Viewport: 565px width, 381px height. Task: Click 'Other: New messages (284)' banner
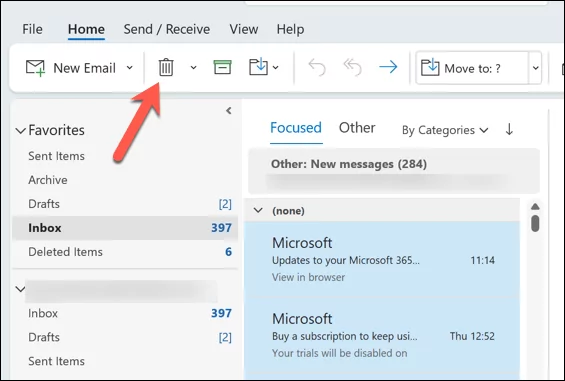point(394,171)
